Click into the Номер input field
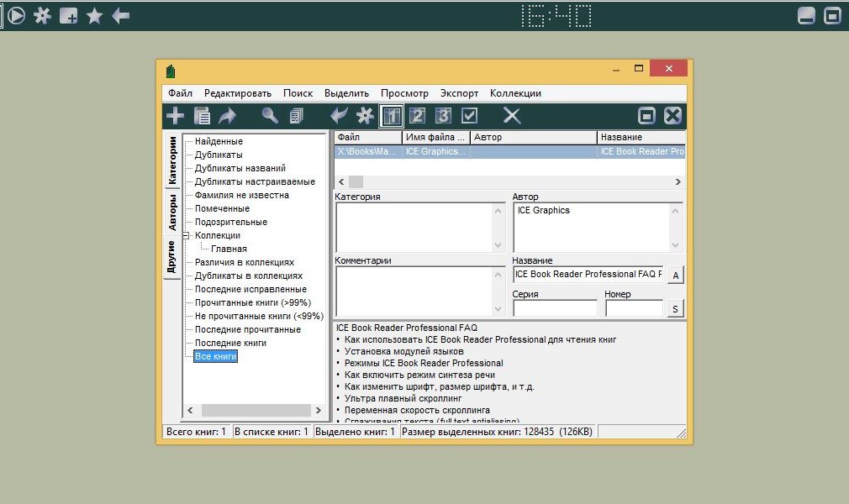 pos(634,308)
